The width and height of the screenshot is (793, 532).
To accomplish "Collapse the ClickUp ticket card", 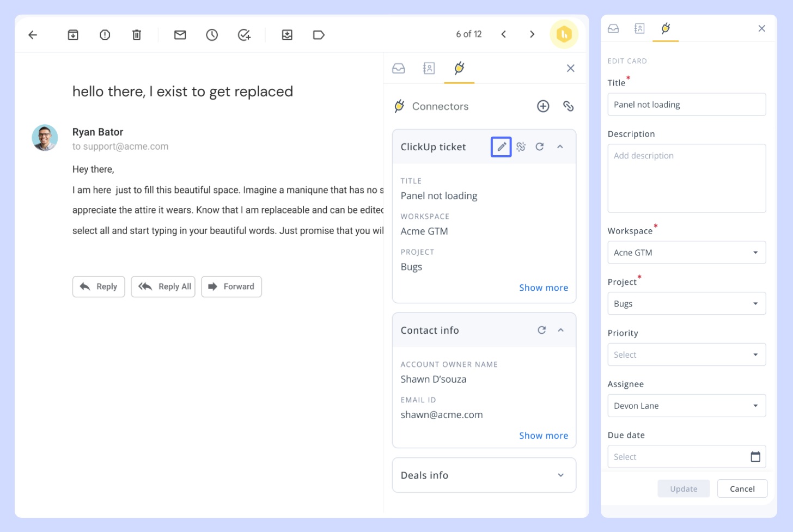I will tap(560, 146).
